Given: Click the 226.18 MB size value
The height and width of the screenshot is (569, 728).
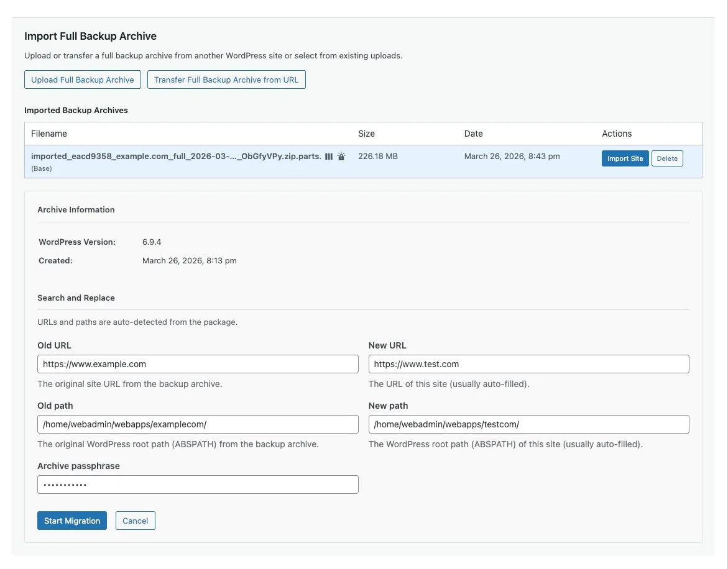Looking at the screenshot, I should click(377, 157).
